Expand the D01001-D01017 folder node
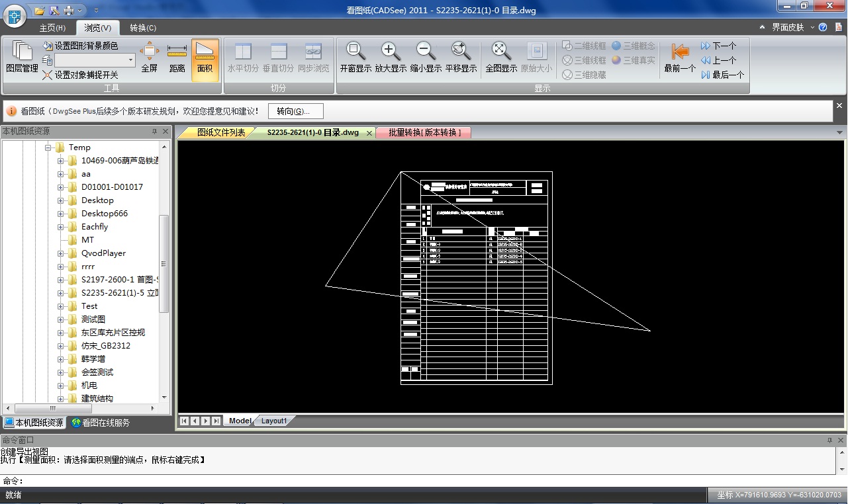This screenshot has height=504, width=848. coord(61,187)
